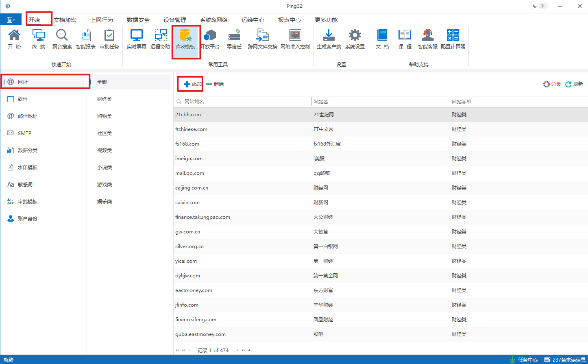Jump to last page of records
The height and width of the screenshot is (364, 588).
pos(249,350)
